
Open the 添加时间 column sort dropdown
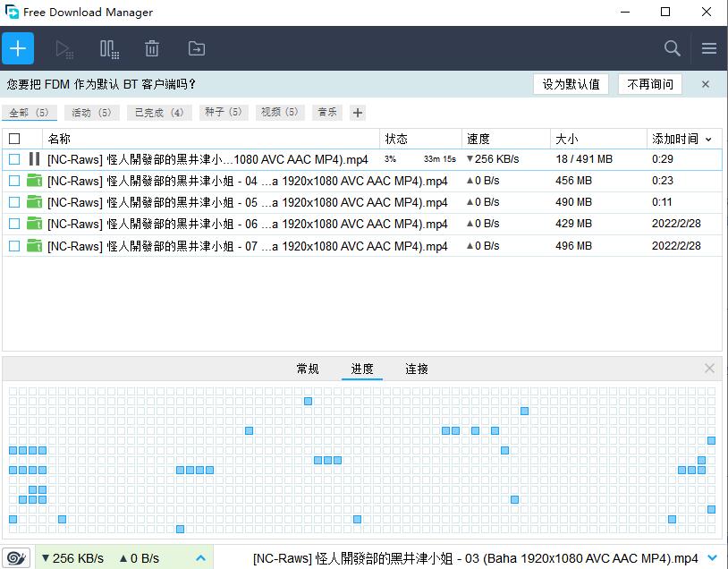[709, 140]
